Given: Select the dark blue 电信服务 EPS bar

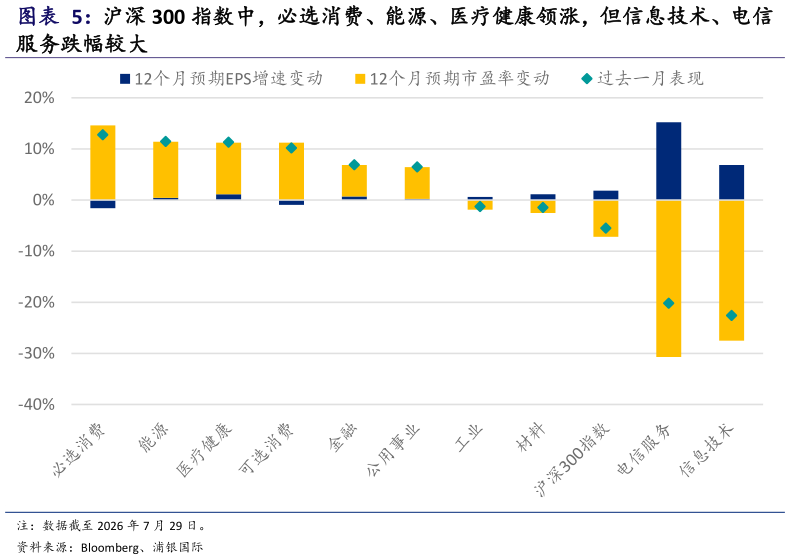Looking at the screenshot, I should tap(669, 161).
